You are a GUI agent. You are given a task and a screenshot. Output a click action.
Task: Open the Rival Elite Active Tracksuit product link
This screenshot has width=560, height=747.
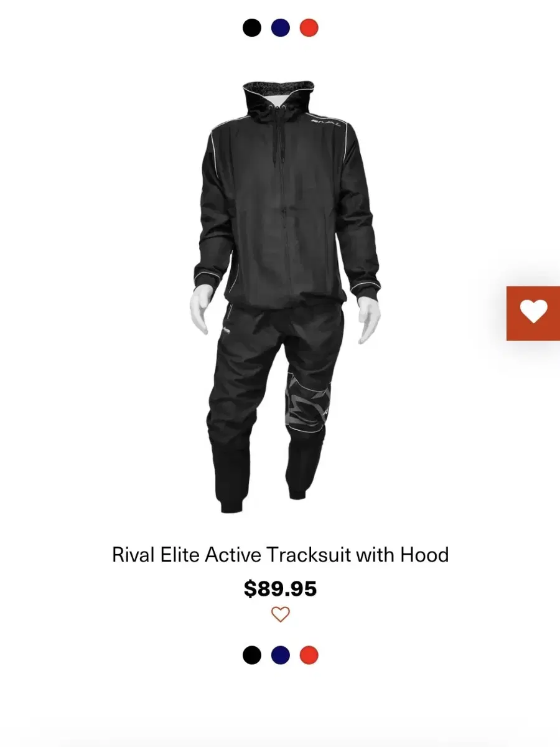281,554
